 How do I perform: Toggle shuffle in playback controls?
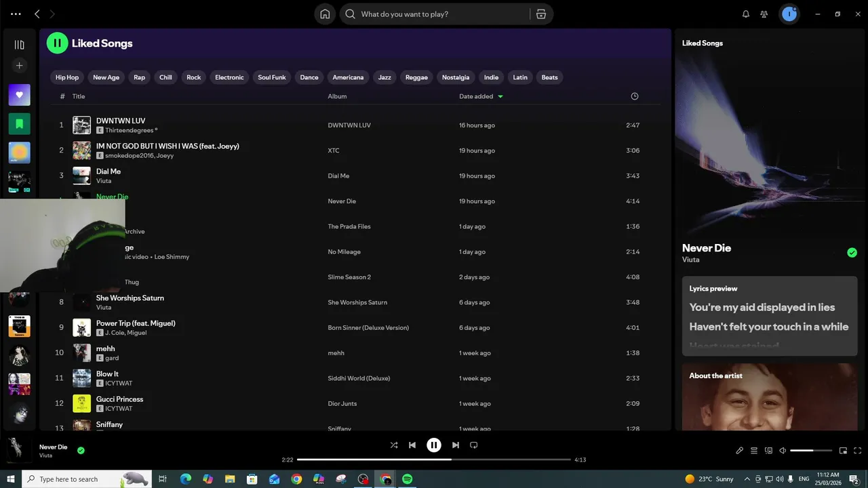(x=394, y=445)
